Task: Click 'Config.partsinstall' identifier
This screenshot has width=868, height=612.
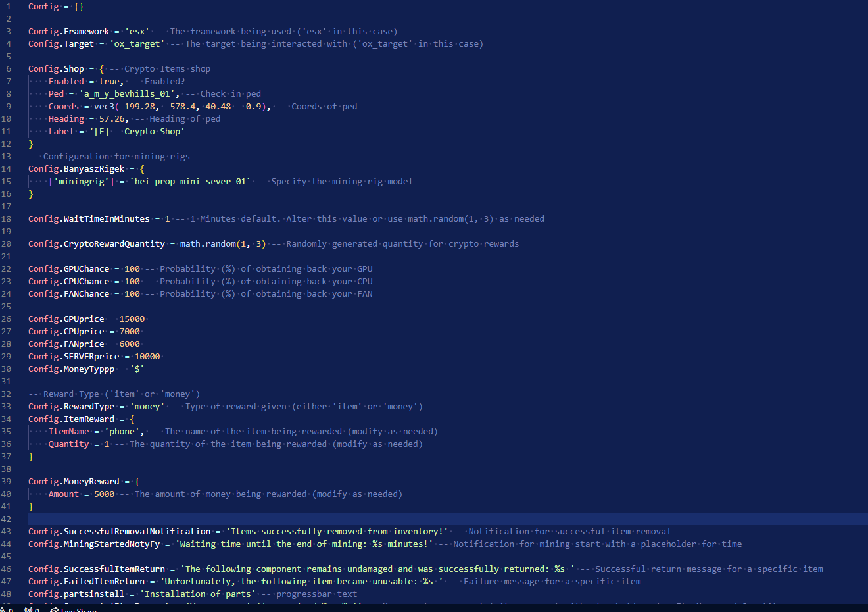Action: point(76,594)
